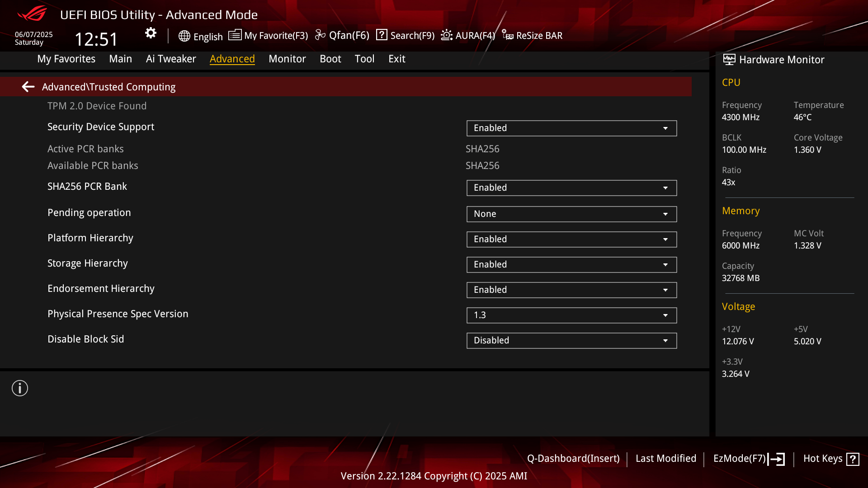The width and height of the screenshot is (868, 488).
Task: Click the Search question mark icon
Action: point(382,35)
